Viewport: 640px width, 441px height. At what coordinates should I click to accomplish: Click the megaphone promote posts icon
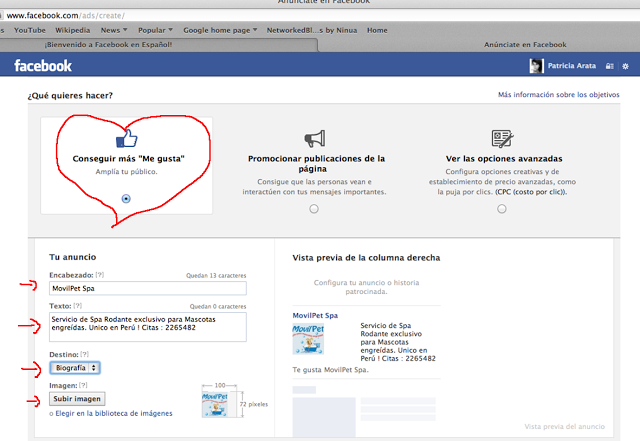(315, 139)
